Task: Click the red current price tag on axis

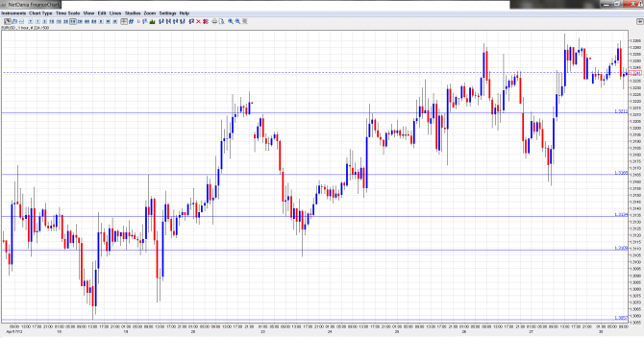Action: [635, 73]
